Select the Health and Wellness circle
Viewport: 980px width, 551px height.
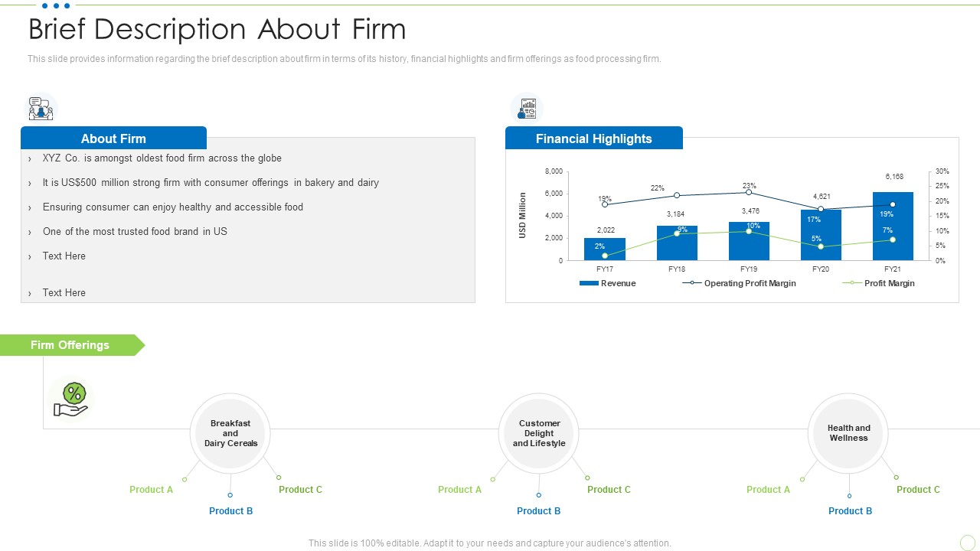[x=848, y=434]
